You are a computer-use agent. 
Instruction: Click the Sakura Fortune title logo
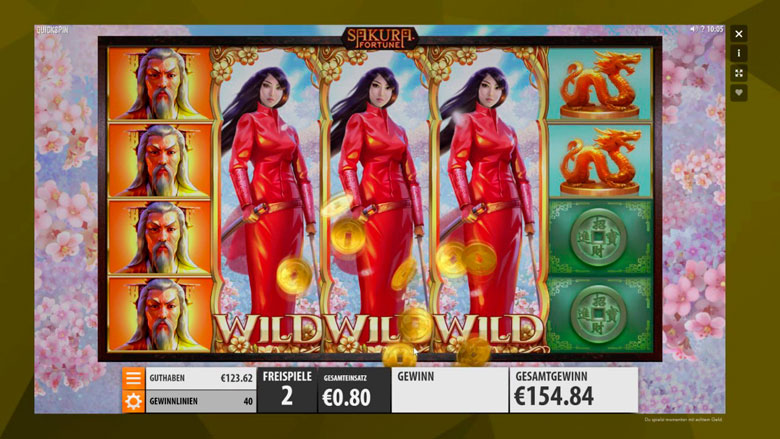click(380, 38)
